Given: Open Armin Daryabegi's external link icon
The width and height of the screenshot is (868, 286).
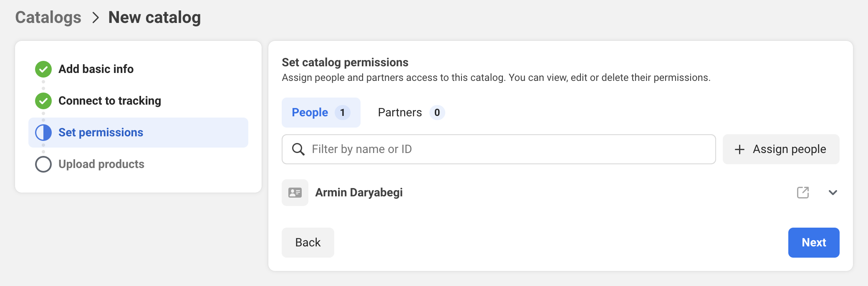Looking at the screenshot, I should (802, 193).
